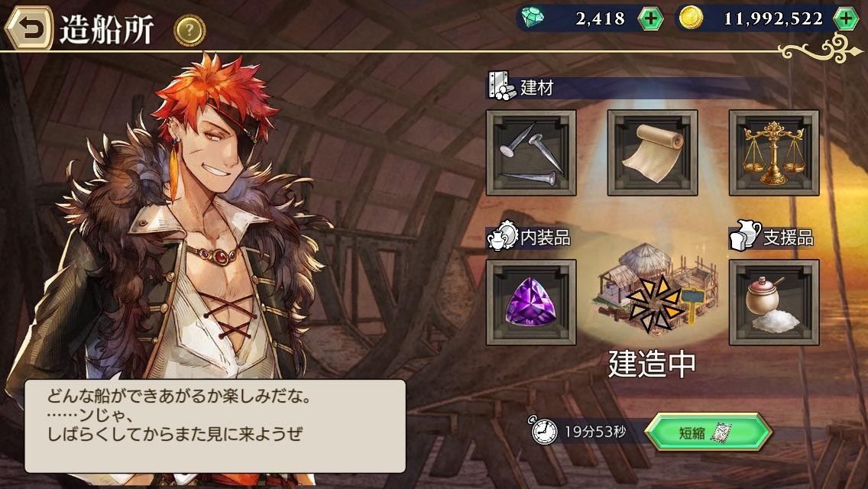Screen dimensions: 868x489
Task: Open the help question mark icon
Action: pyautogui.click(x=189, y=31)
